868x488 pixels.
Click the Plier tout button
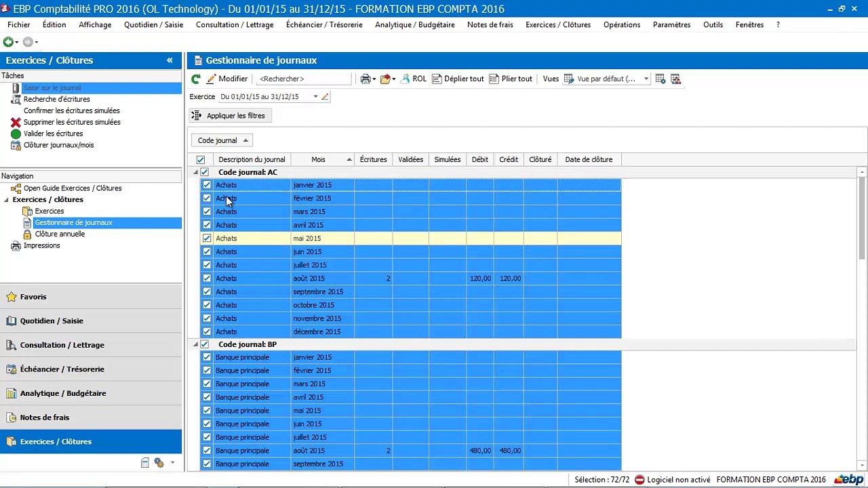click(x=511, y=79)
